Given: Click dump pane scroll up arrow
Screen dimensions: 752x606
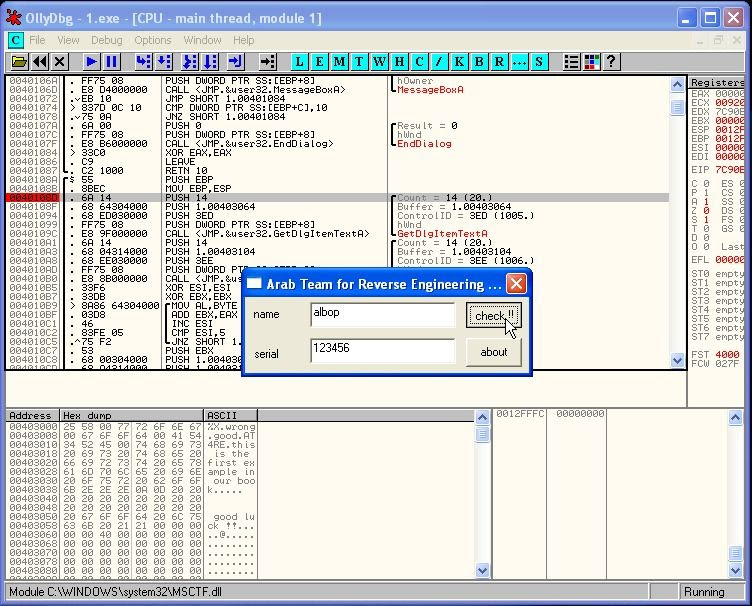Looking at the screenshot, I should pos(482,418).
